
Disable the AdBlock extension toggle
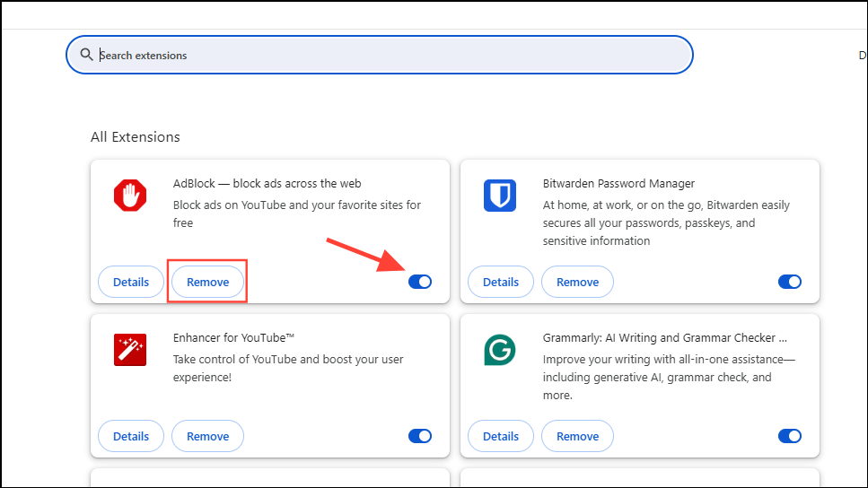pos(420,282)
